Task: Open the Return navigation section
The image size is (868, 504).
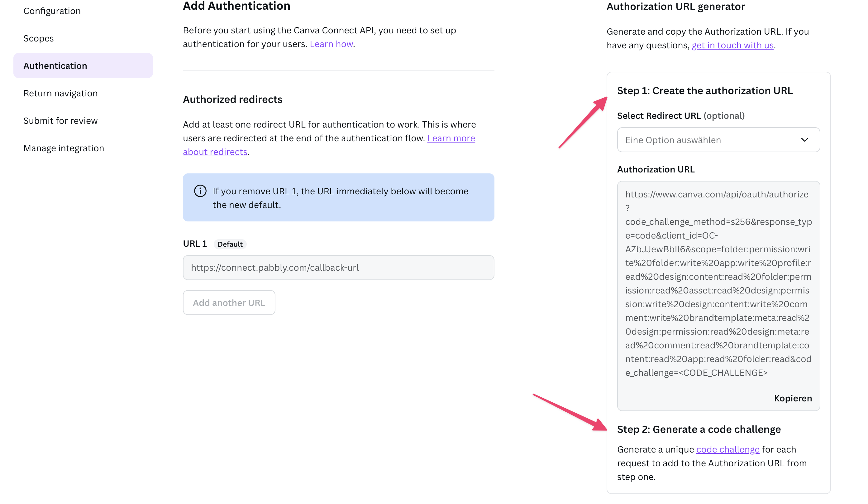Action: pyautogui.click(x=61, y=93)
